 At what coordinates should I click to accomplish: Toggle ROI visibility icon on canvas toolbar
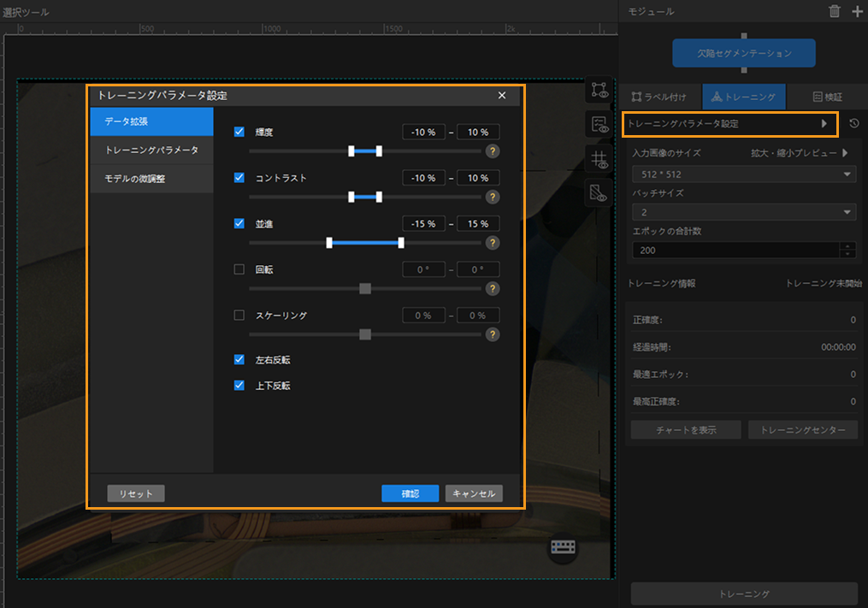click(x=599, y=91)
